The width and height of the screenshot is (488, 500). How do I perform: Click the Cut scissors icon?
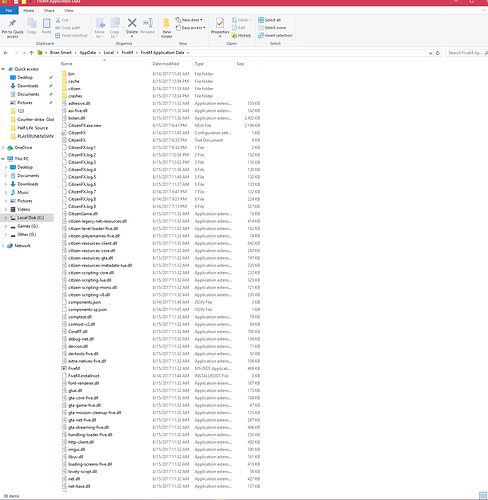pyautogui.click(x=58, y=20)
